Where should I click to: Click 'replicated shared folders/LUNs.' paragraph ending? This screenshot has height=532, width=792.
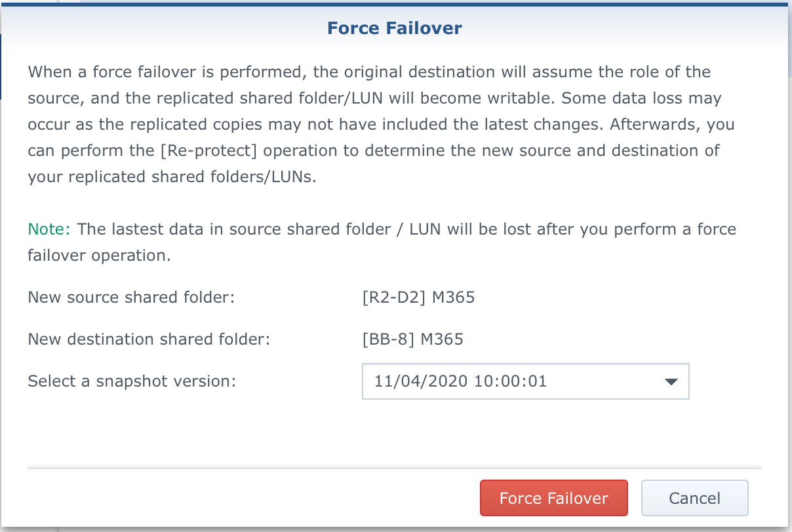point(172,177)
